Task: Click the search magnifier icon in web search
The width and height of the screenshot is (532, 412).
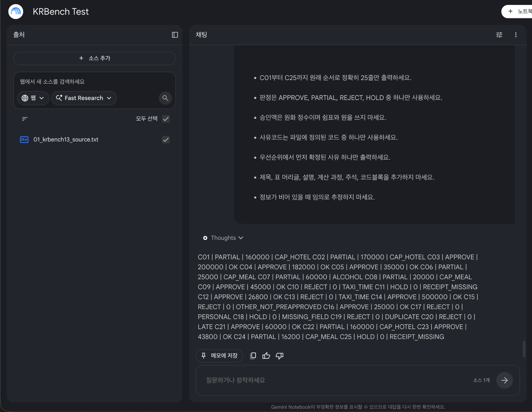Action: [x=165, y=98]
